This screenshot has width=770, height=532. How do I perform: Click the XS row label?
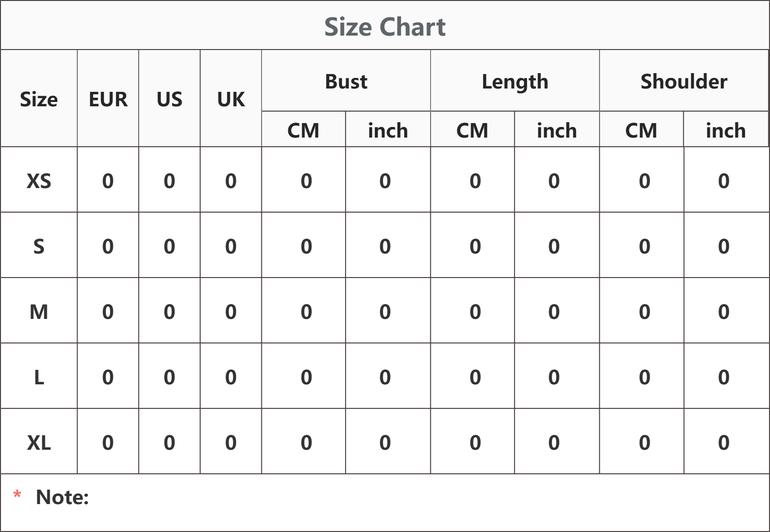pos(38,181)
